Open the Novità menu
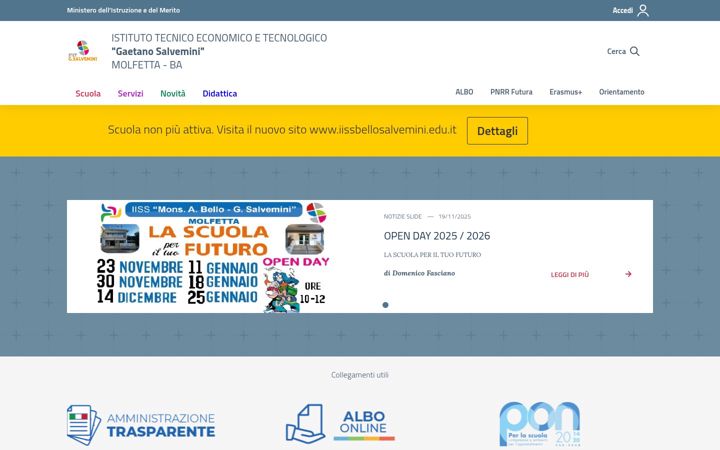Image resolution: width=720 pixels, height=450 pixels. coord(173,94)
